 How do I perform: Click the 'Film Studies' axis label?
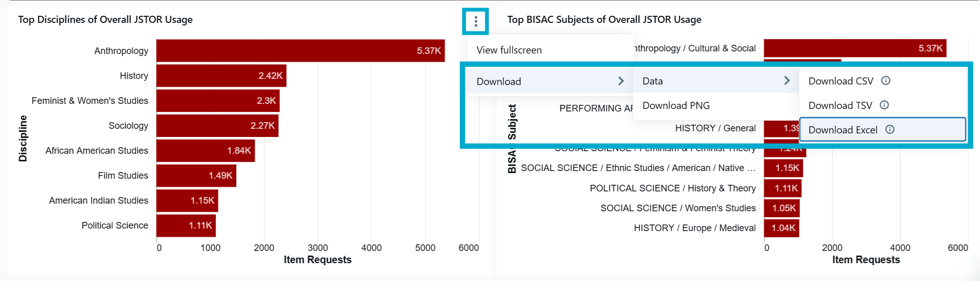[123, 175]
